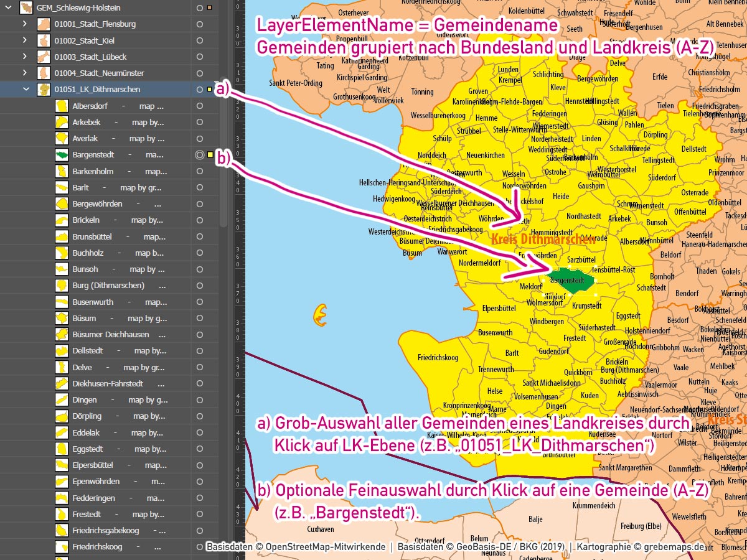Click the GEM_Schleswig-Holstein layer thumbnail
Image resolution: width=747 pixels, height=560 pixels.
point(26,8)
